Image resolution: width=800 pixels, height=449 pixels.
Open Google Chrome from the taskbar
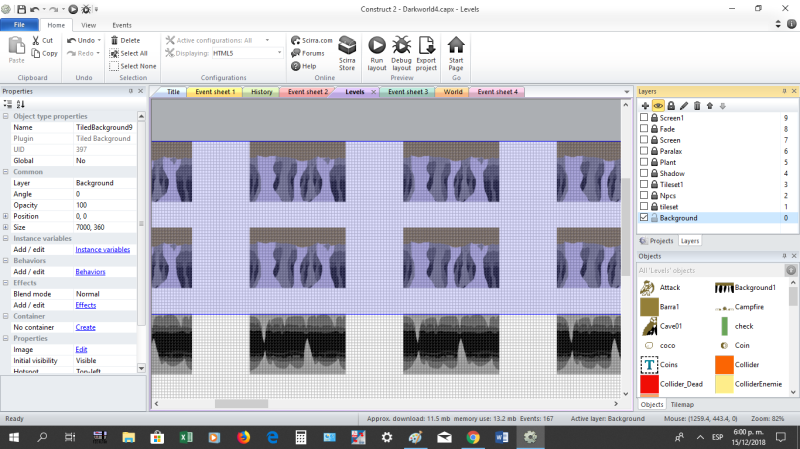coord(473,437)
